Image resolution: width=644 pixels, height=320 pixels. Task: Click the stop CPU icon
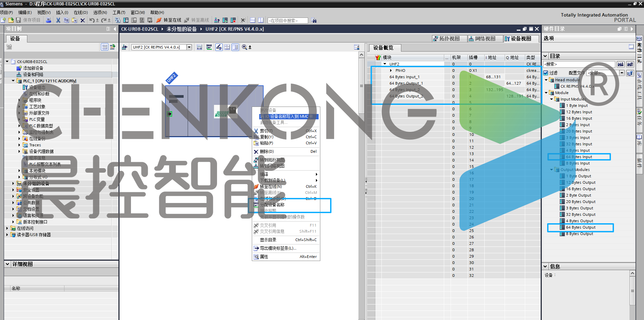click(233, 20)
